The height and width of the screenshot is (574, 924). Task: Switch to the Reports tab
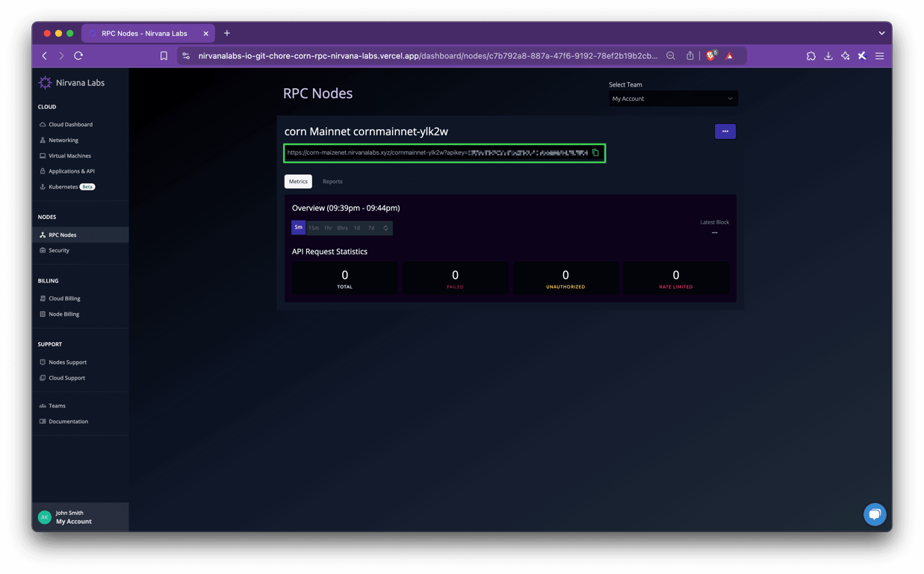[x=332, y=182]
